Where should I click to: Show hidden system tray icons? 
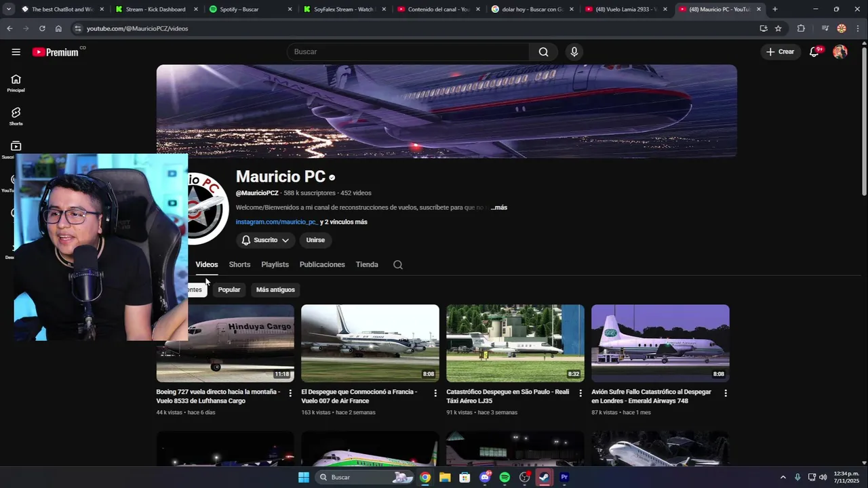click(783, 477)
